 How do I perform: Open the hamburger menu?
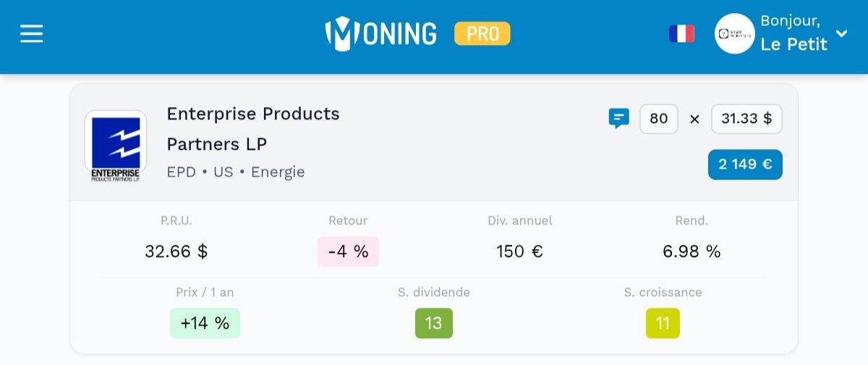pyautogui.click(x=32, y=34)
